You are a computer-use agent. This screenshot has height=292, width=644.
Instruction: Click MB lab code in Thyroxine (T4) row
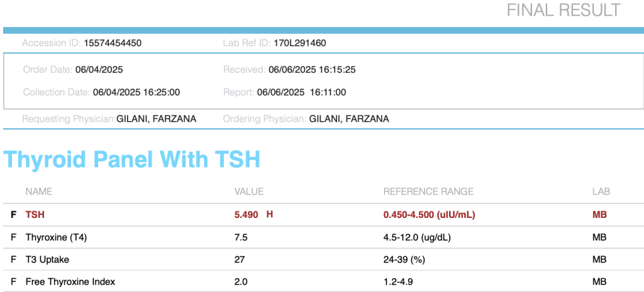[599, 237]
